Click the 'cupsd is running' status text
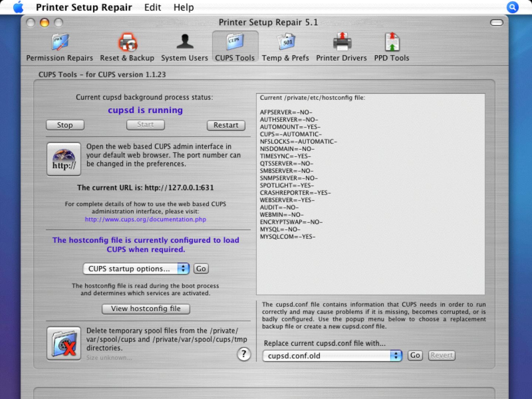This screenshot has width=532, height=399. coord(145,110)
